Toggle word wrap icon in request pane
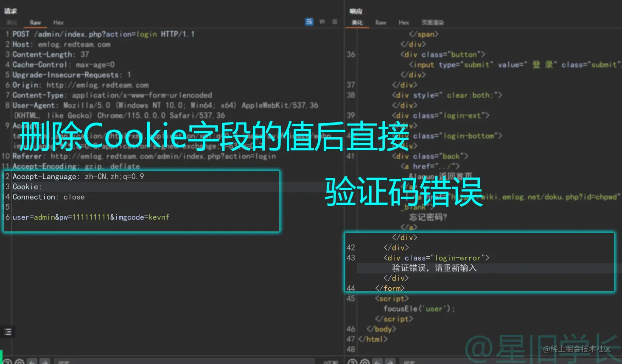The width and height of the screenshot is (622, 364). (309, 22)
